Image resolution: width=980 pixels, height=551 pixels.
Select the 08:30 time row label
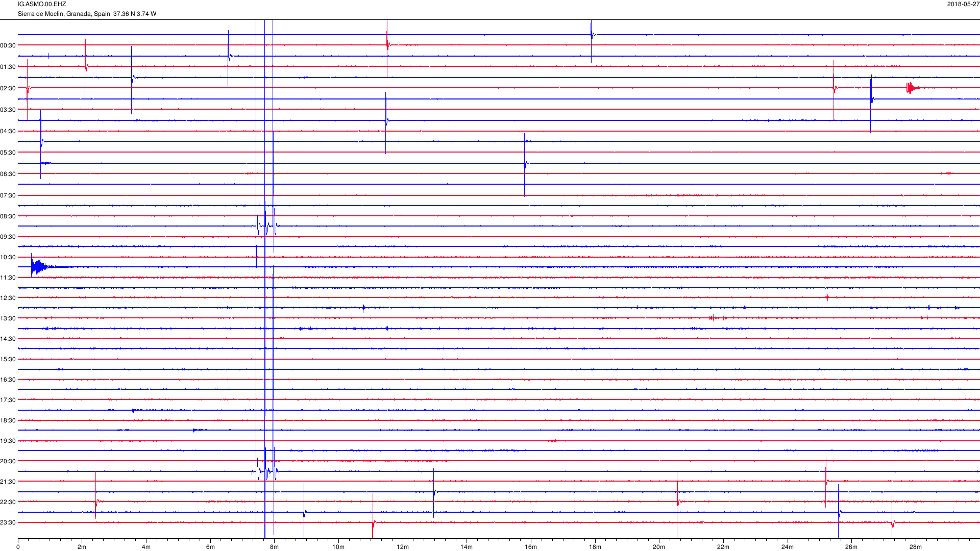tap(8, 216)
